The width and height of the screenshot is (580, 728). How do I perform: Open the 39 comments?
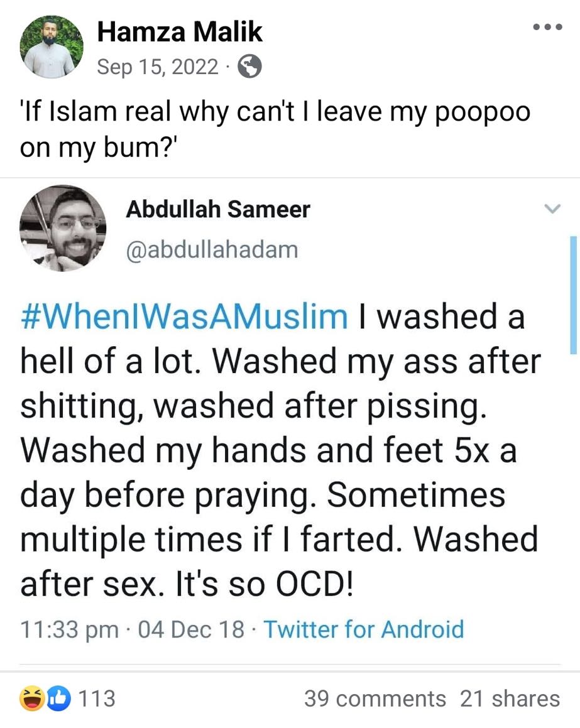click(x=375, y=698)
